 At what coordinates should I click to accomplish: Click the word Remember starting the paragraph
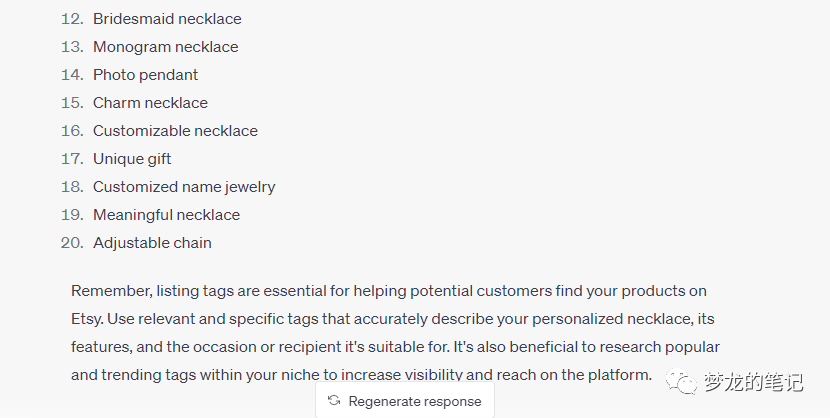109,291
